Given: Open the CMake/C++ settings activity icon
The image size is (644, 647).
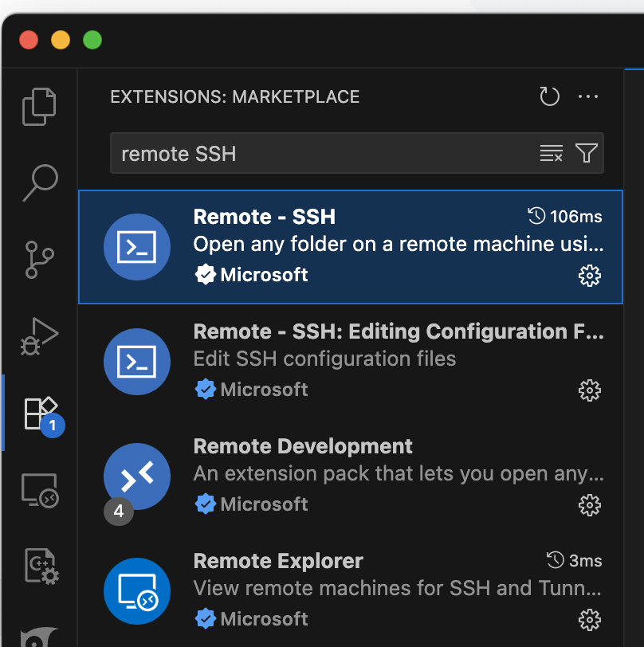Looking at the screenshot, I should 41,566.
